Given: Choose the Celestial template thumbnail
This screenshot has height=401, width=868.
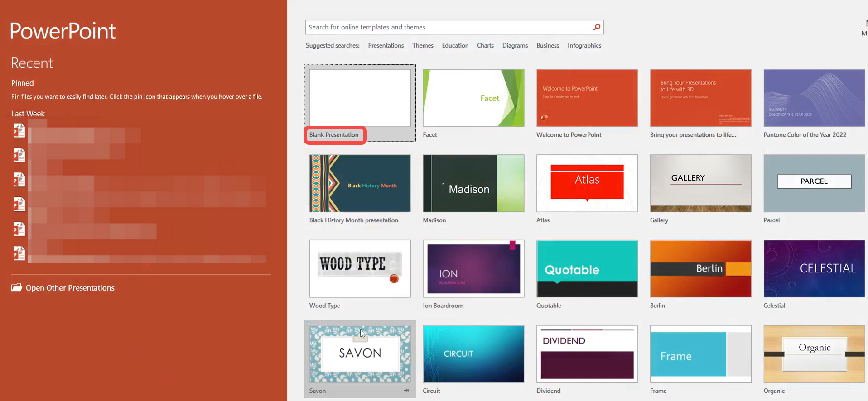Looking at the screenshot, I should (814, 268).
